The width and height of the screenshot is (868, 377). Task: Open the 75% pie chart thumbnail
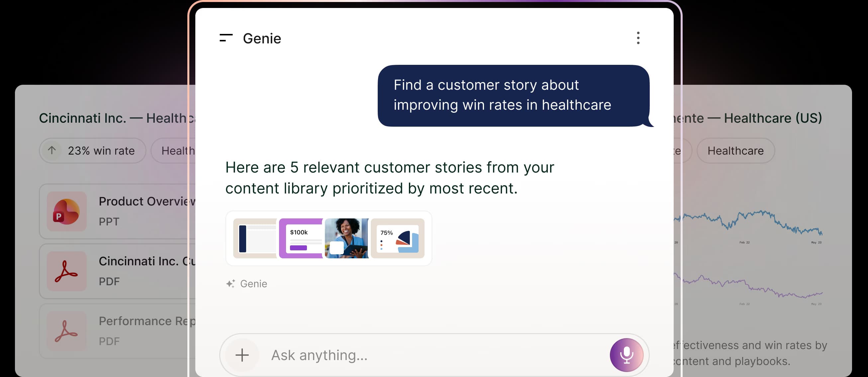click(398, 238)
